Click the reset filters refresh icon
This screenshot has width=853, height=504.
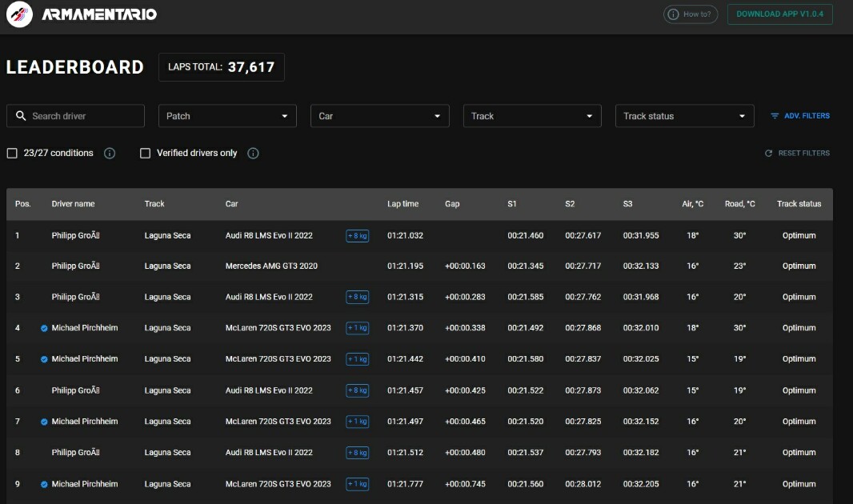click(x=768, y=154)
